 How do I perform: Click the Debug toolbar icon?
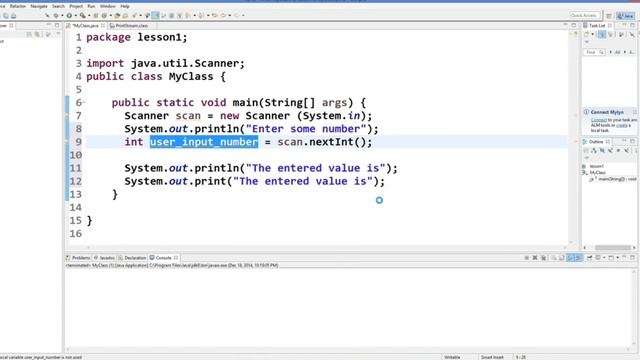pyautogui.click(x=56, y=16)
